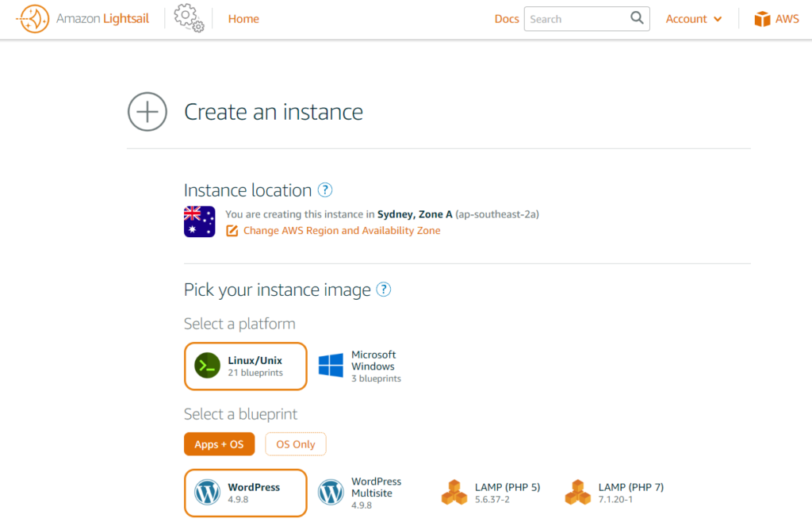
Task: Click the '7.1.20-1' version text
Action: (615, 500)
